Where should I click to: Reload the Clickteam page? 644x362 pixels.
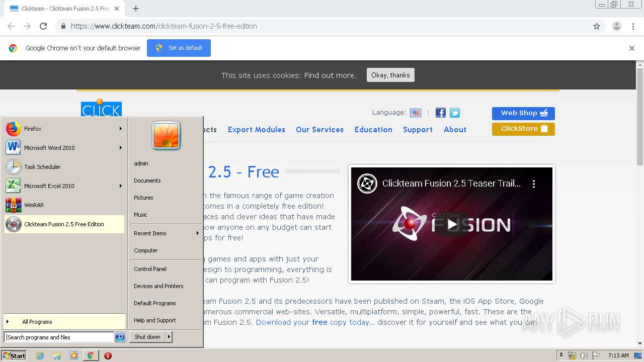click(43, 26)
